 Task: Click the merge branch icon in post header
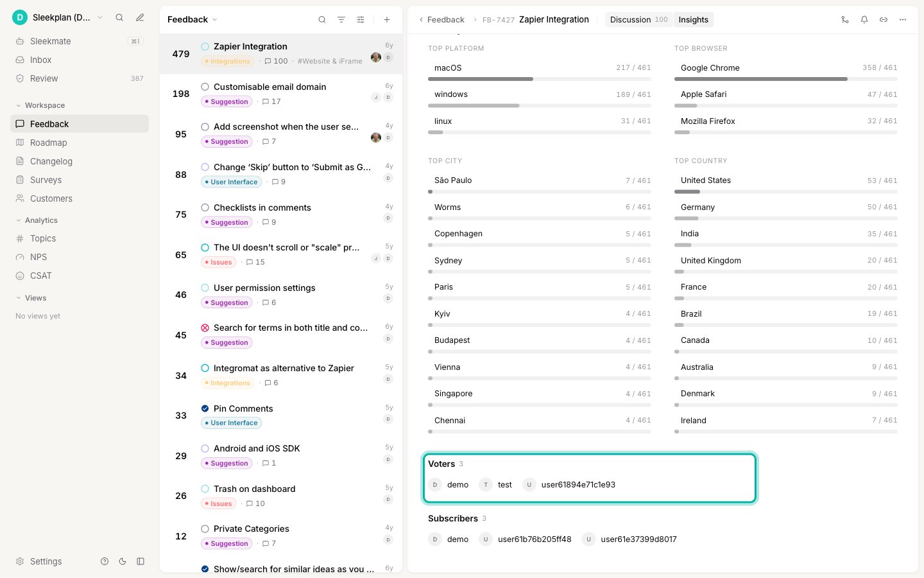845,20
